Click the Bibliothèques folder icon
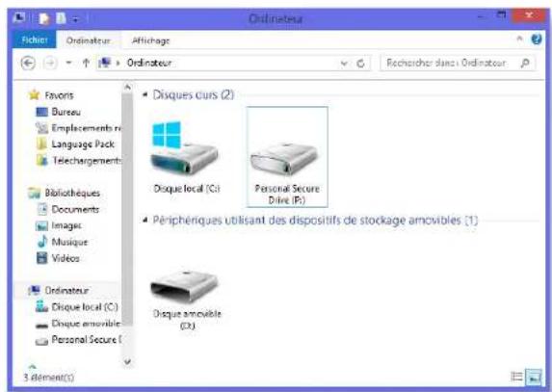The image size is (552, 392). [x=34, y=193]
